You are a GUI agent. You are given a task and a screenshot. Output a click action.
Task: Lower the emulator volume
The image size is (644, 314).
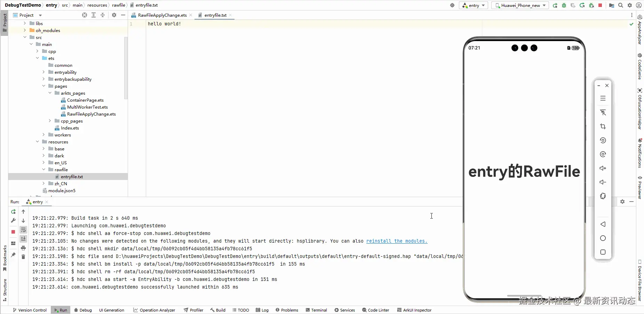[603, 182]
